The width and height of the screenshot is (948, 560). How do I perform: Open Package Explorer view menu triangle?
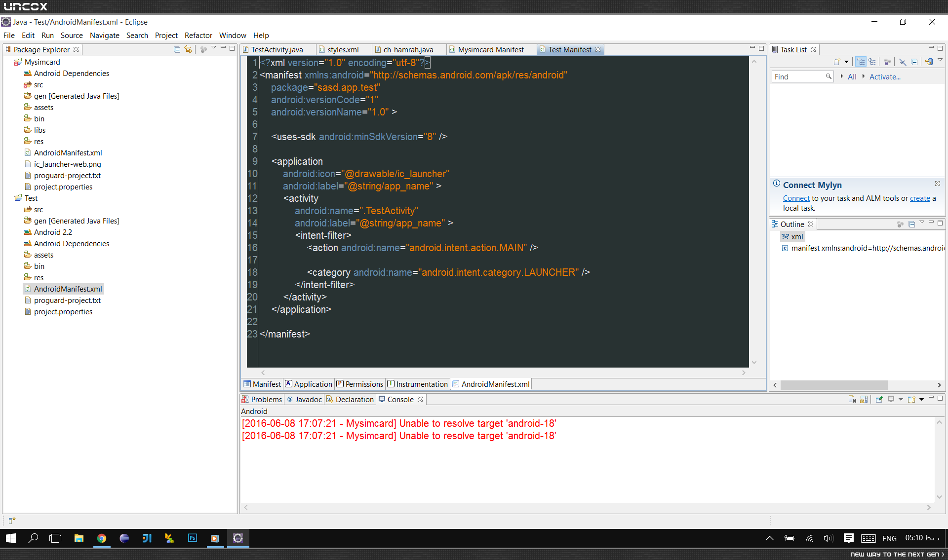(214, 48)
